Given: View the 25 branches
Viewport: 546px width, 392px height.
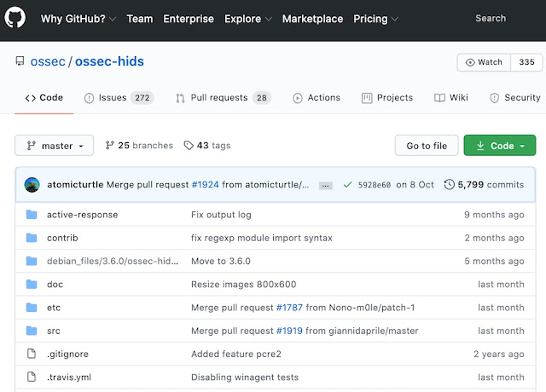Looking at the screenshot, I should point(139,146).
